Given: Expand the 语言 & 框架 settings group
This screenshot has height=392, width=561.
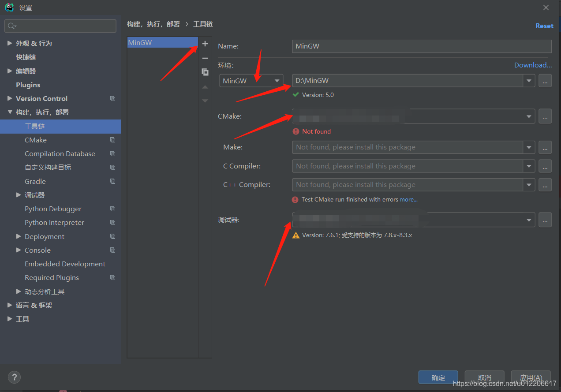Looking at the screenshot, I should (10, 305).
